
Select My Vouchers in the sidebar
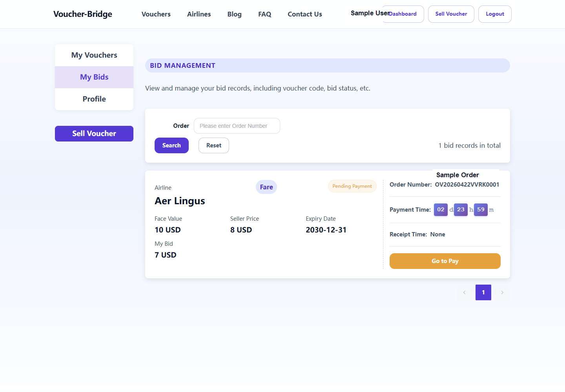94,55
